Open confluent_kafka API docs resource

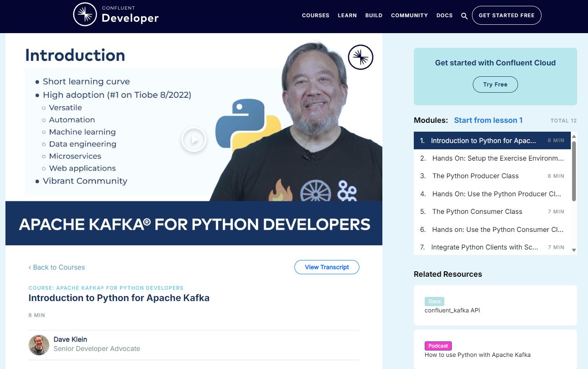point(495,305)
